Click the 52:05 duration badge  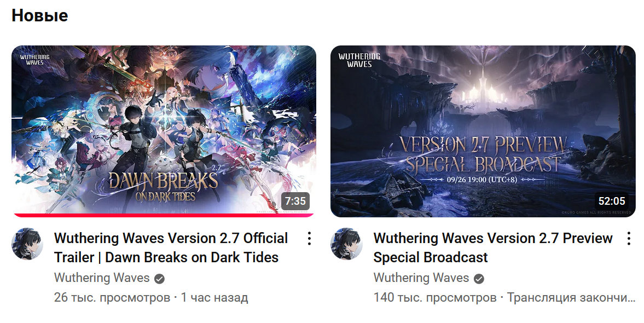point(612,201)
